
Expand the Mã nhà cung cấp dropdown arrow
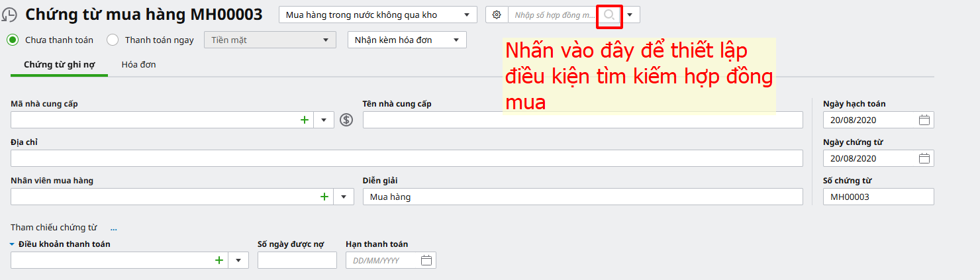pos(324,120)
